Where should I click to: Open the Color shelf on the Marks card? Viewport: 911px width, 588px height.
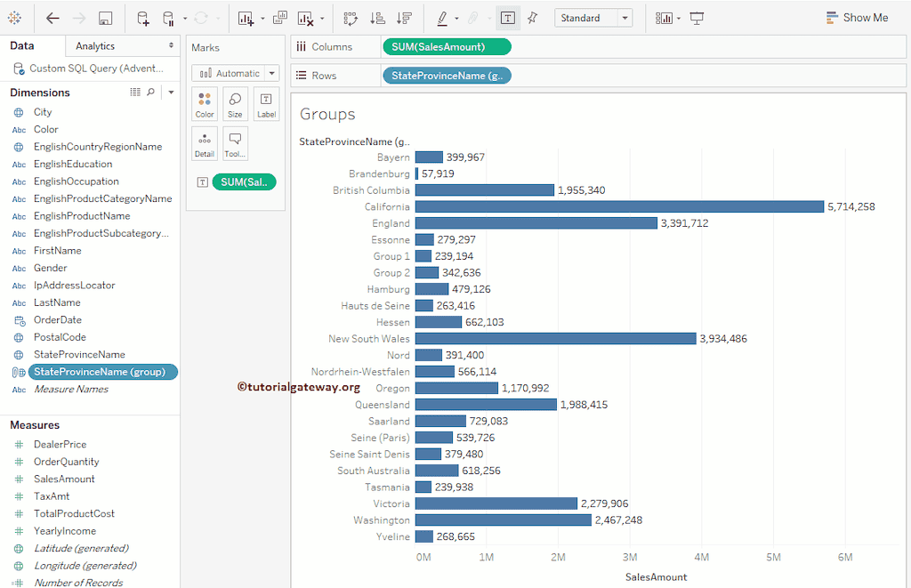(x=204, y=103)
